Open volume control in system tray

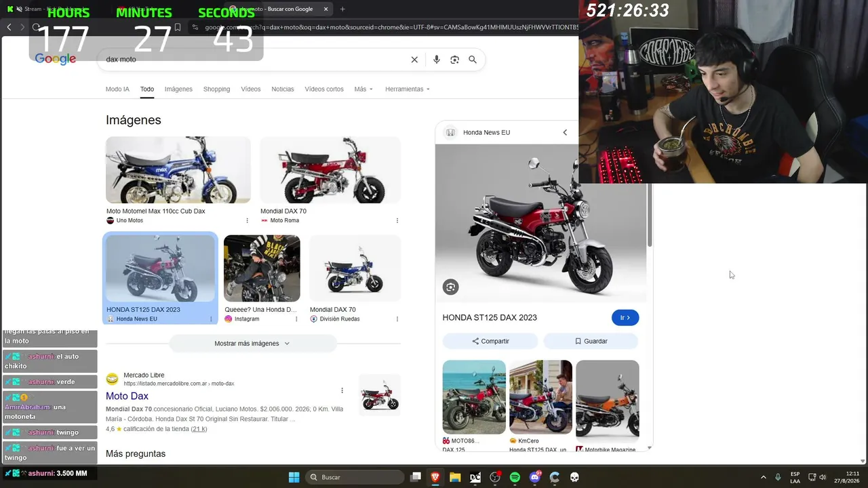pos(823,477)
